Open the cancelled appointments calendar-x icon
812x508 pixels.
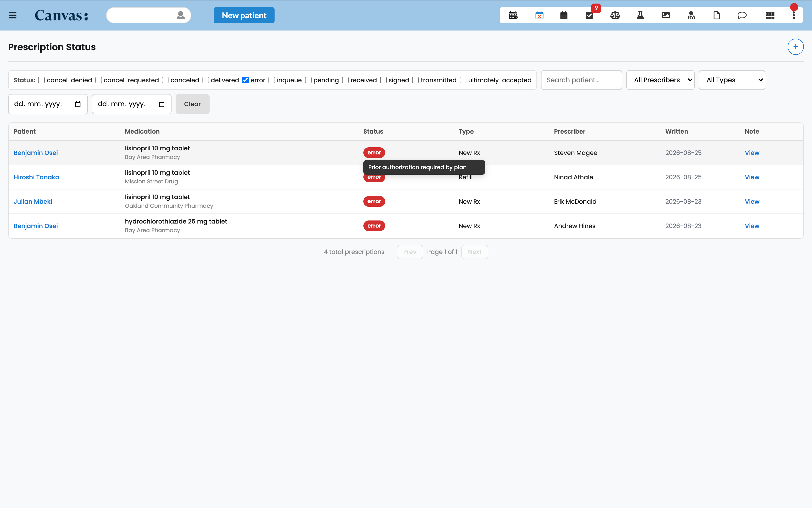539,15
